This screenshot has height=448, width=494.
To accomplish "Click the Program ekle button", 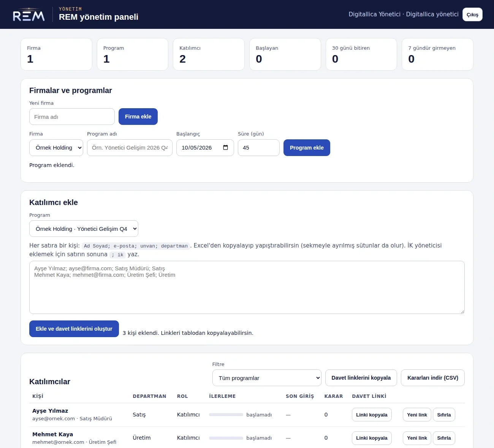I will pos(307,148).
